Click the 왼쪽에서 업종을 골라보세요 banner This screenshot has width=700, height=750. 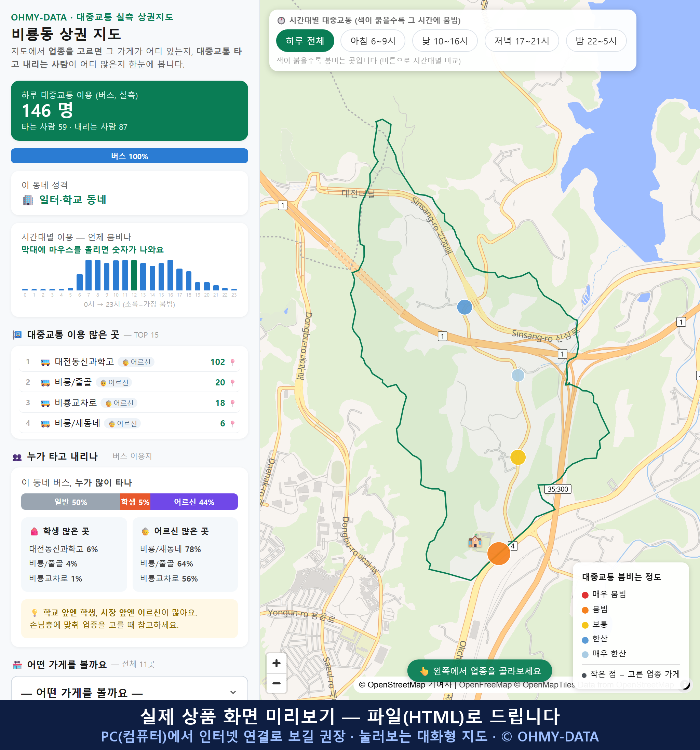480,671
